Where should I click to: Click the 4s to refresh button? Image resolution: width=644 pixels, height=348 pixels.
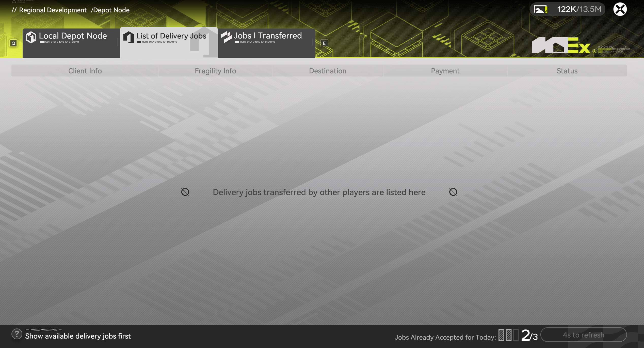pyautogui.click(x=583, y=335)
